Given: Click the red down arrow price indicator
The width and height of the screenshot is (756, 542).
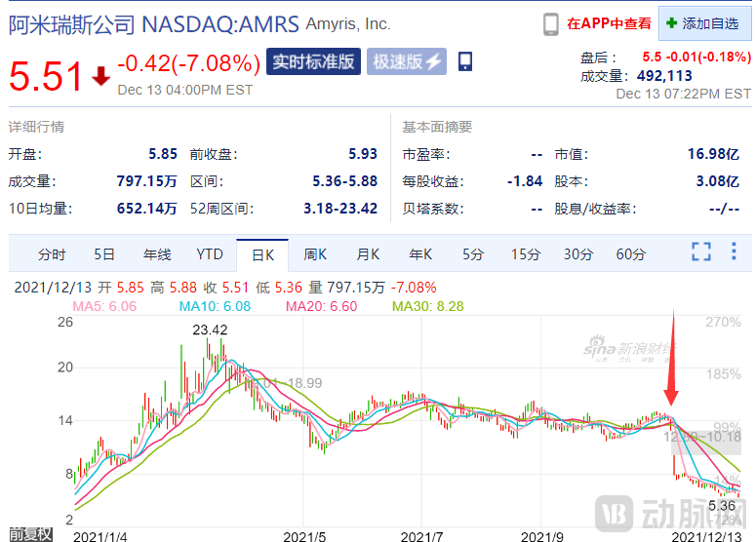Looking at the screenshot, I should click(101, 76).
